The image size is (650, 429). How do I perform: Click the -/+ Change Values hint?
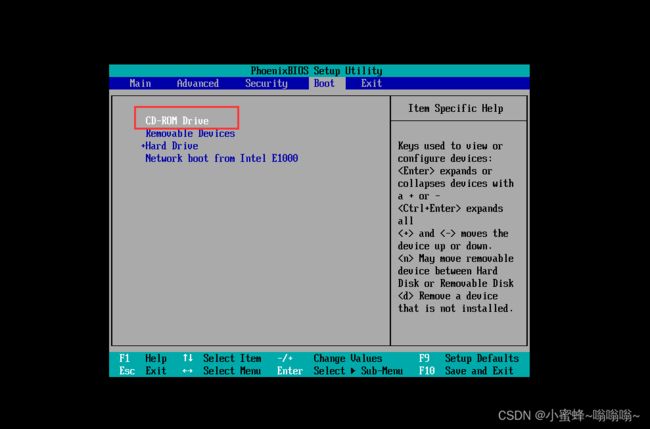[x=330, y=358]
